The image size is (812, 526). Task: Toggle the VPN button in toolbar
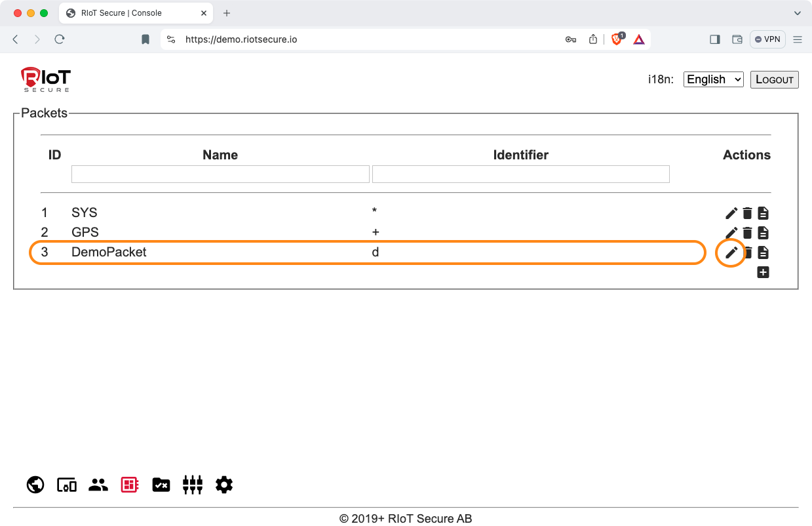click(x=767, y=39)
